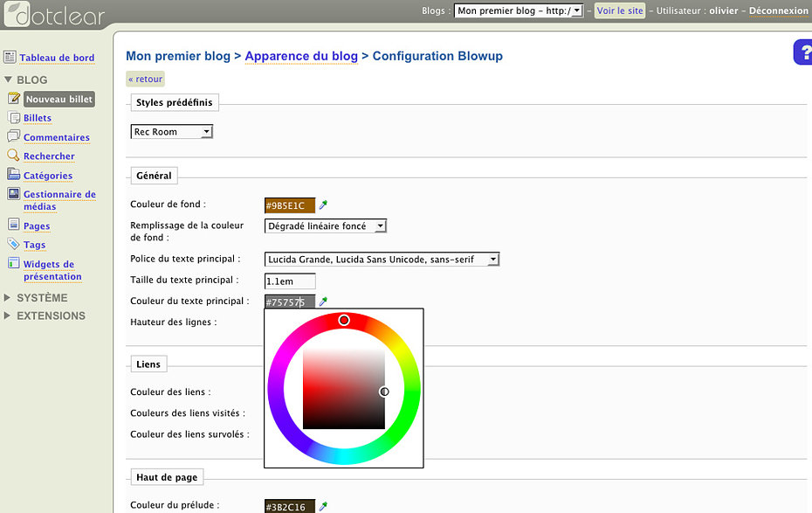
Task: Click the Tags icon in sidebar
Action: [14, 245]
